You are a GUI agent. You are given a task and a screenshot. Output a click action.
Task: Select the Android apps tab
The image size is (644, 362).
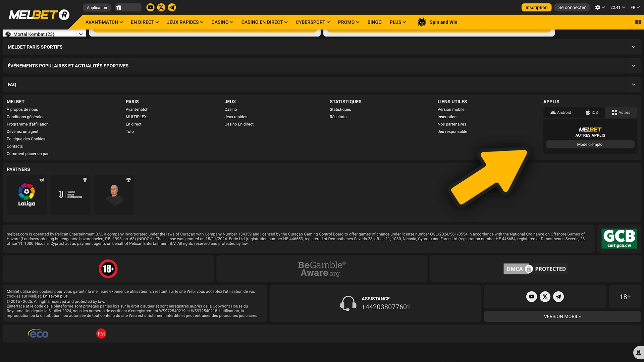[560, 113]
